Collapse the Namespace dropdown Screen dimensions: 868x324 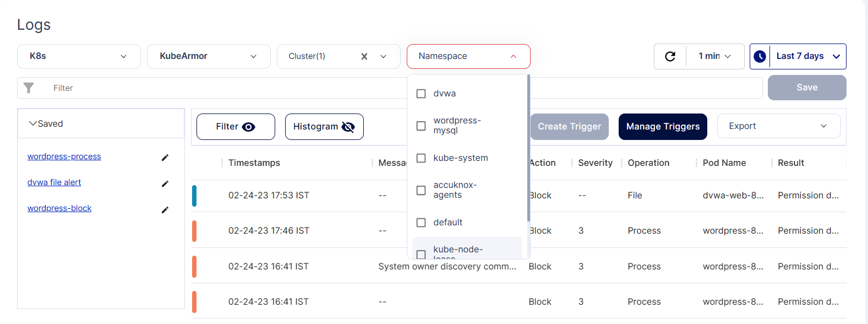point(514,56)
